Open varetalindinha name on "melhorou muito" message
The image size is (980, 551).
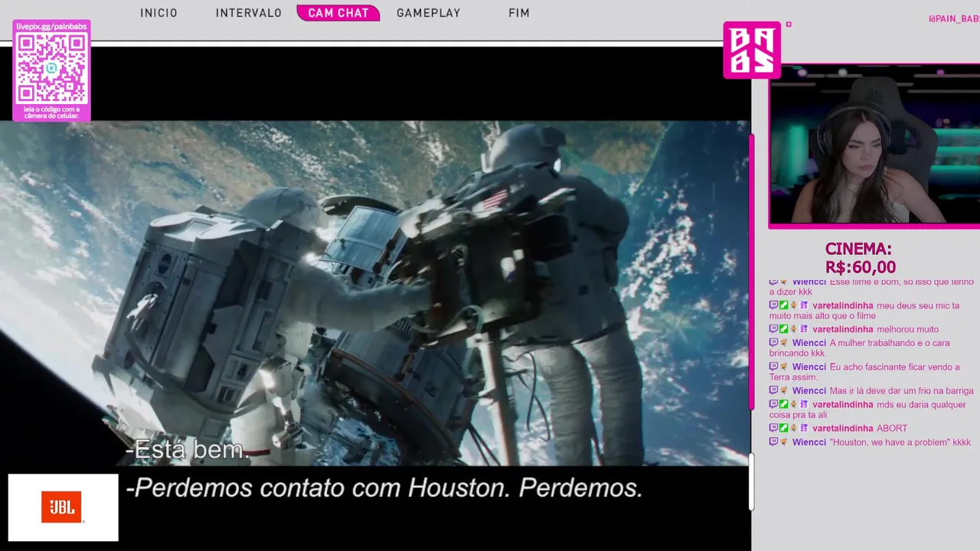[843, 329]
